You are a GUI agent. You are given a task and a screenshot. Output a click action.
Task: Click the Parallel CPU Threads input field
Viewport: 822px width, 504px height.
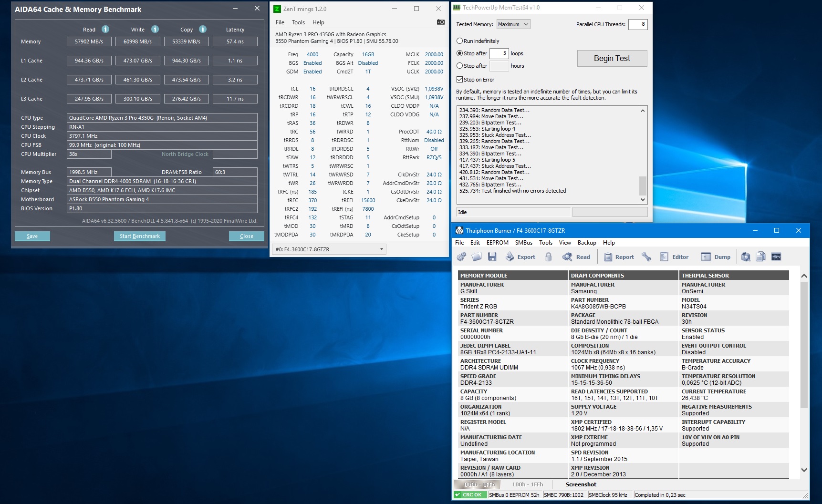pos(638,24)
